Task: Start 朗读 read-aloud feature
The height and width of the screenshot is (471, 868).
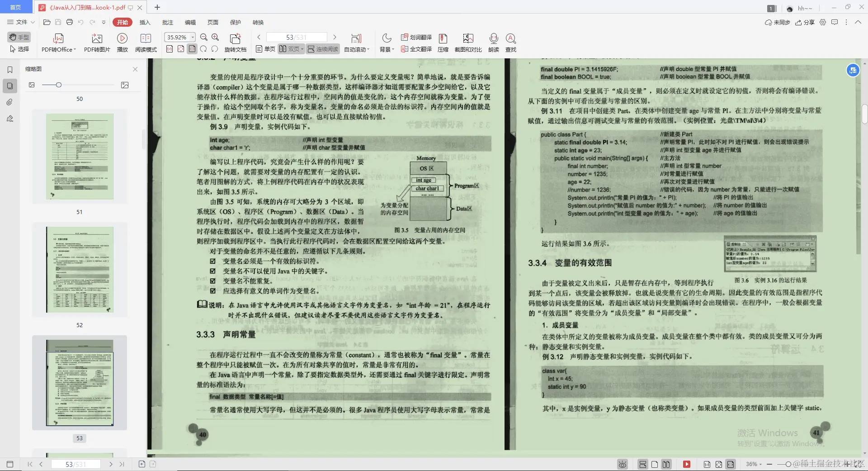Action: coord(494,42)
